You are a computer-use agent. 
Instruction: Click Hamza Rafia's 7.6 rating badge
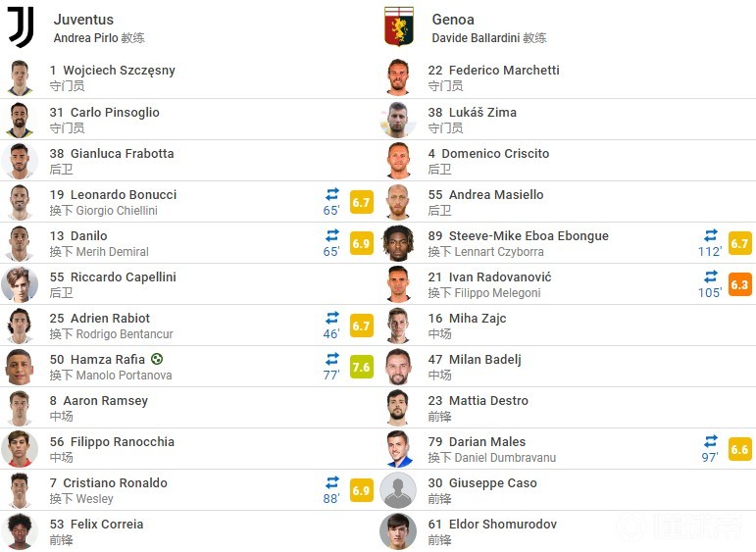pyautogui.click(x=362, y=368)
